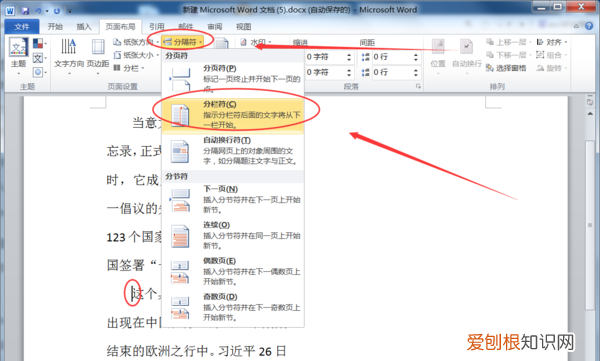Open the Rotate (旋转) dropdown
Screen dimensions: 600x361
(551, 68)
